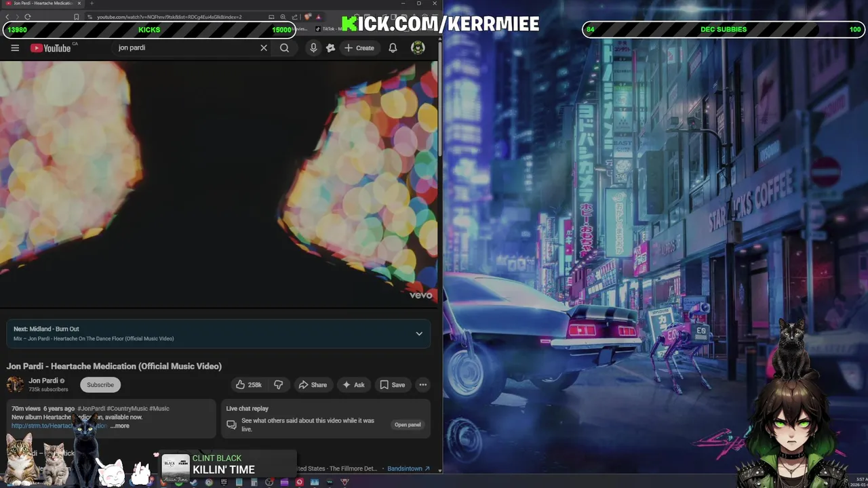Open a new browser tab with plus

(92, 3)
